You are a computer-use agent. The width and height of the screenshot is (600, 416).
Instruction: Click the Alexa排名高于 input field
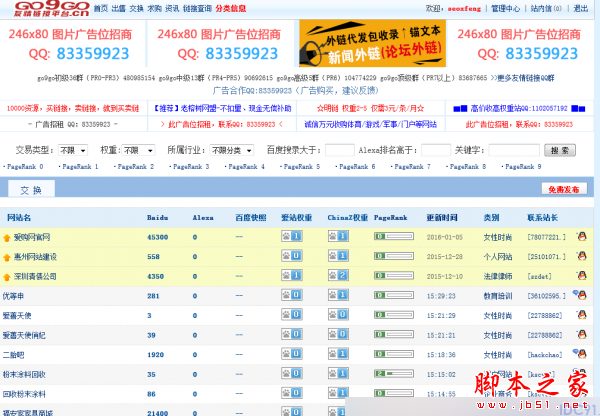point(436,150)
